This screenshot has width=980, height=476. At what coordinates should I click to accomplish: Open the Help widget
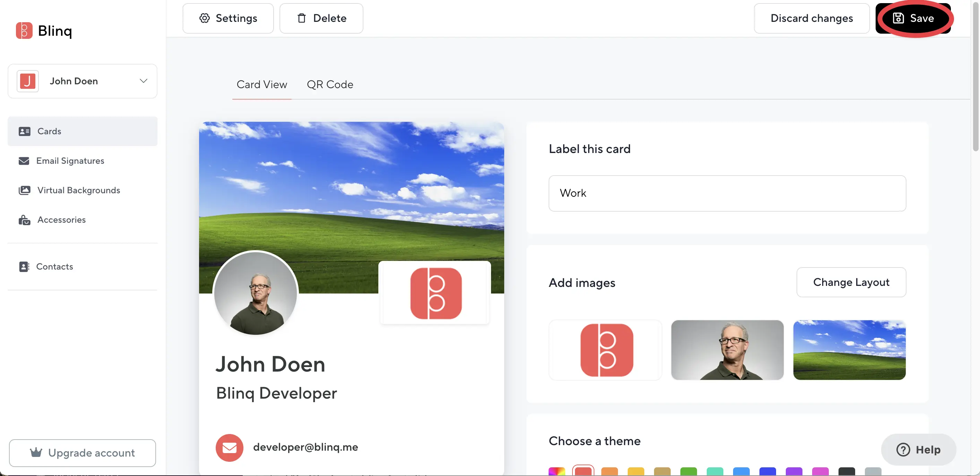coord(918,449)
